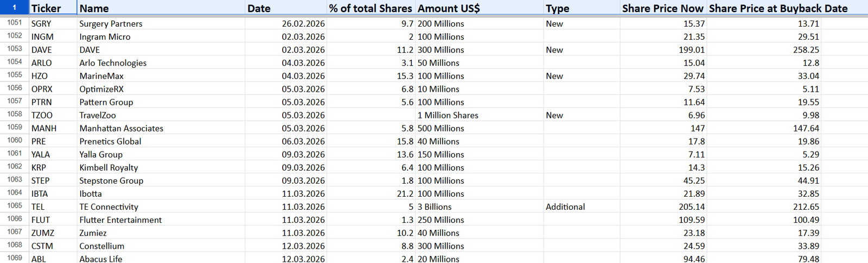868x263 pixels.
Task: Select row header 1051
Action: [15, 23]
